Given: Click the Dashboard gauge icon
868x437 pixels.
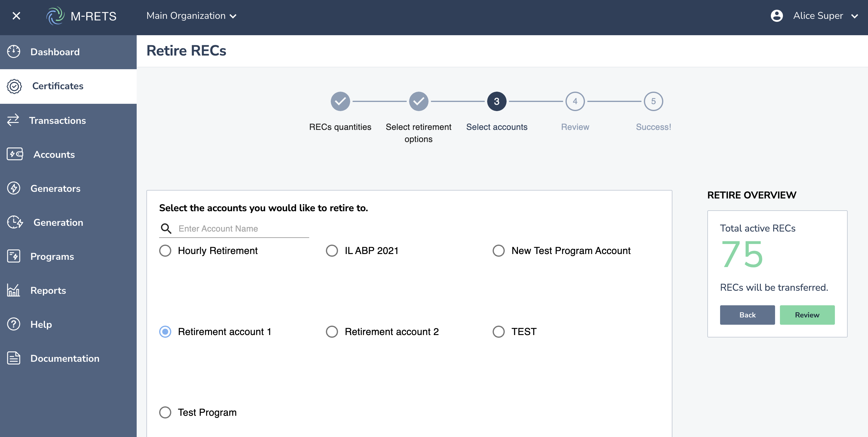Looking at the screenshot, I should (14, 52).
